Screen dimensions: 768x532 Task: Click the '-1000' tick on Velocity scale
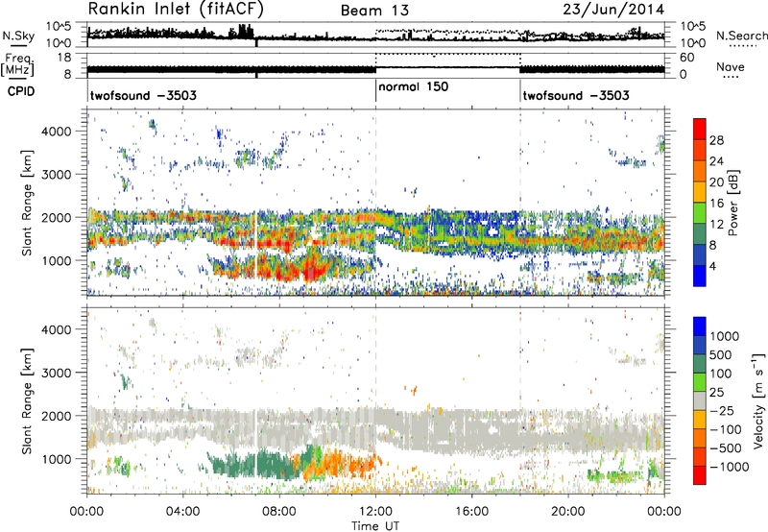tap(730, 467)
